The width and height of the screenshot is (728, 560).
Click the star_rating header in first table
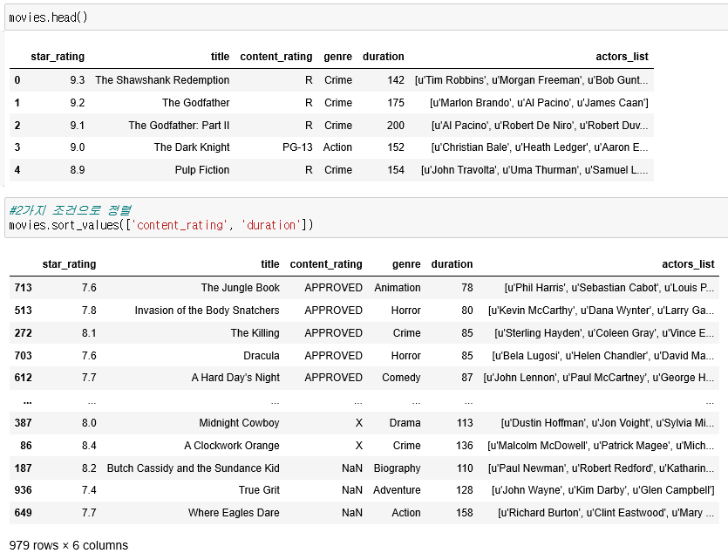(x=58, y=57)
